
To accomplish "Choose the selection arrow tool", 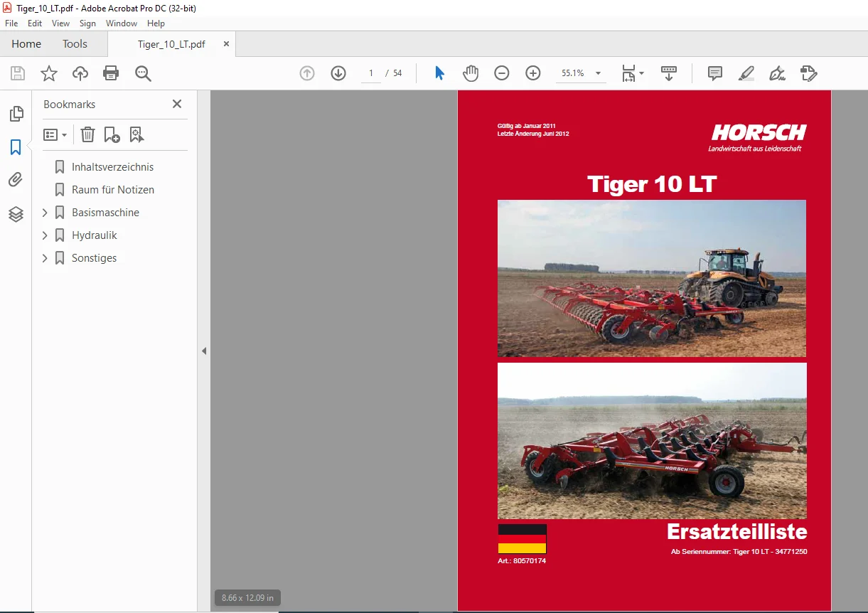I will [x=439, y=73].
